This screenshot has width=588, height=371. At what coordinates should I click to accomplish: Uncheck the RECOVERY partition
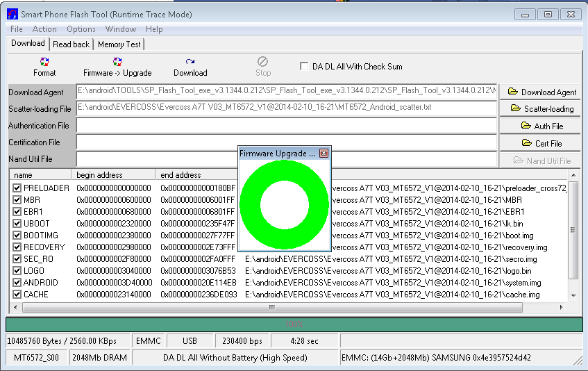tap(17, 247)
